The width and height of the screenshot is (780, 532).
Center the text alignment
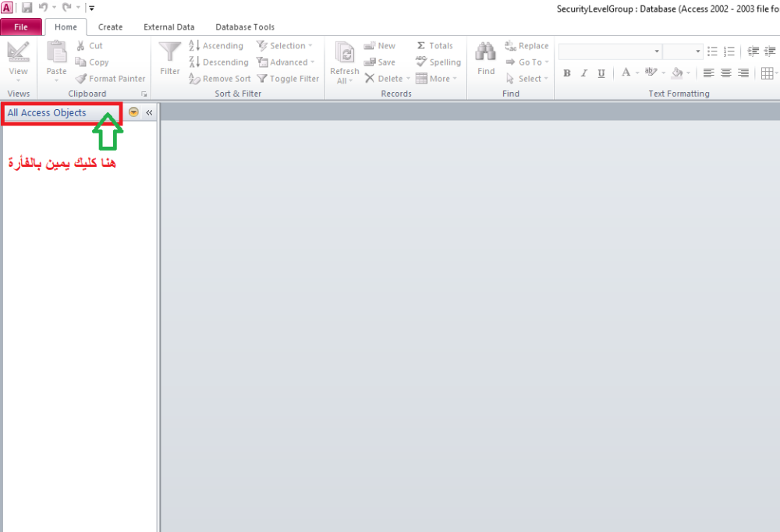(x=725, y=73)
